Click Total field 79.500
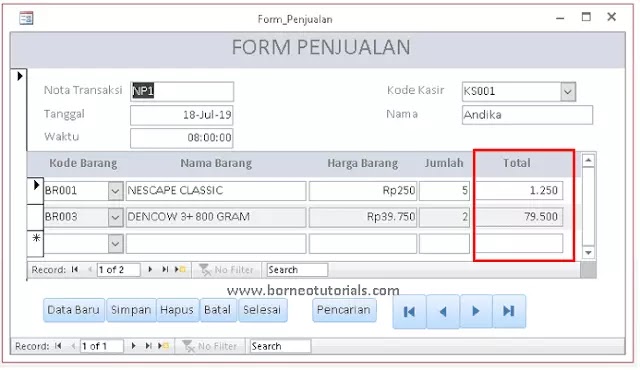 519,217
